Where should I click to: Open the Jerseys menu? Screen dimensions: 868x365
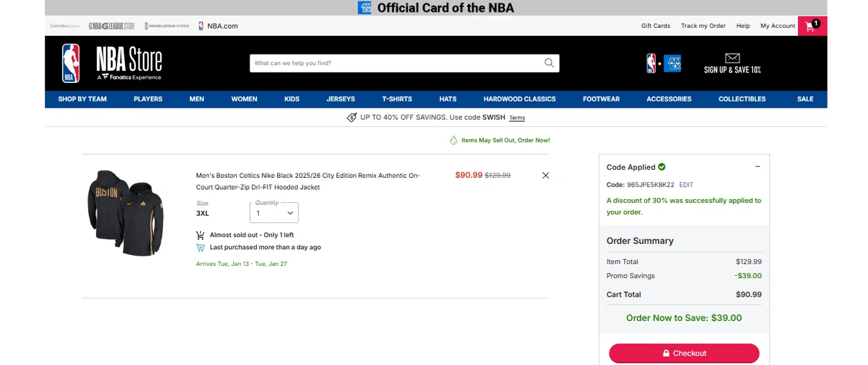341,99
